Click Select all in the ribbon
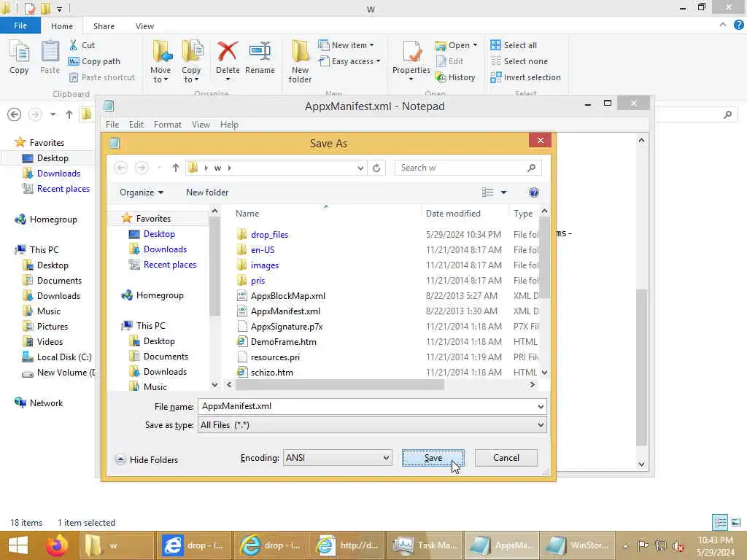The height and width of the screenshot is (560, 747). 514,45
